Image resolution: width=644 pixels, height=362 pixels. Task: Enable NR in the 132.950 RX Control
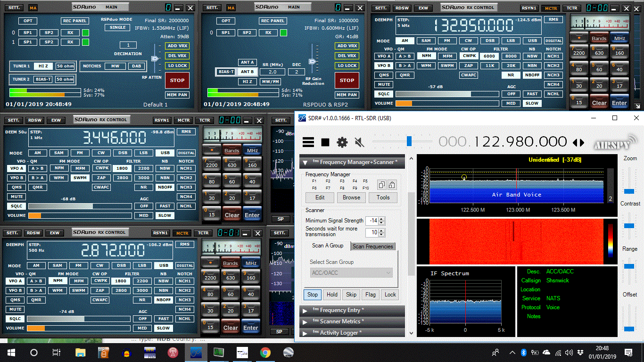[511, 75]
